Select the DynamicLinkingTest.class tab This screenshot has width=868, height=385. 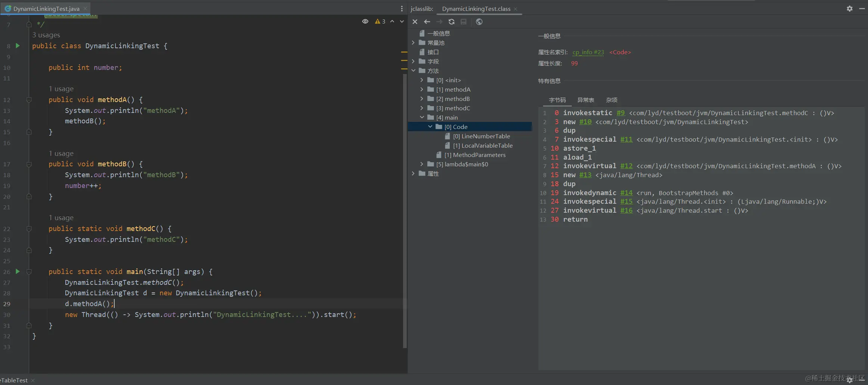tap(476, 9)
